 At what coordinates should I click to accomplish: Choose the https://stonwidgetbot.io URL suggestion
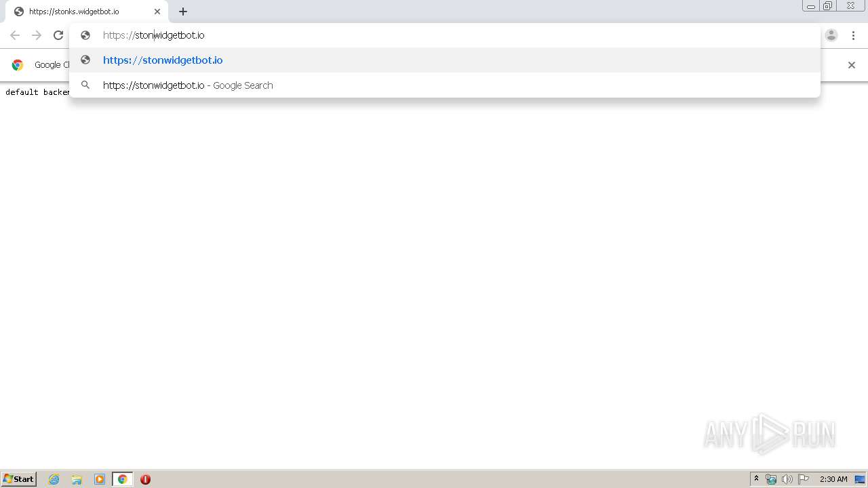(x=445, y=60)
